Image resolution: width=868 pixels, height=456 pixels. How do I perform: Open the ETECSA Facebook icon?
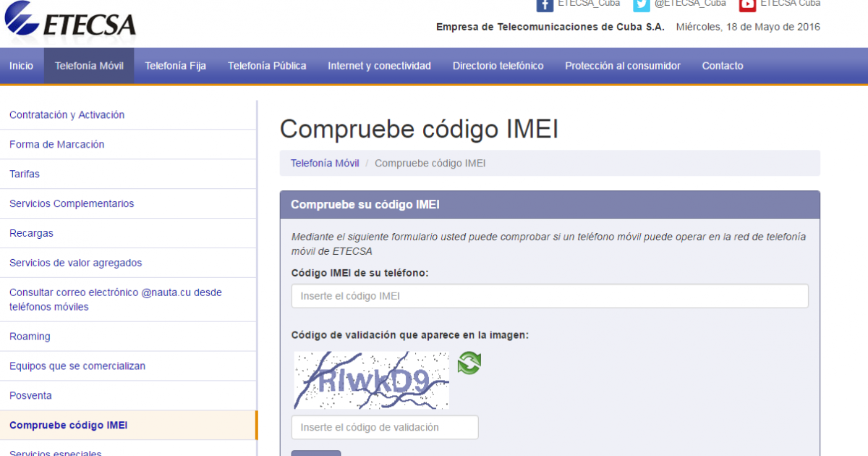[x=545, y=4]
